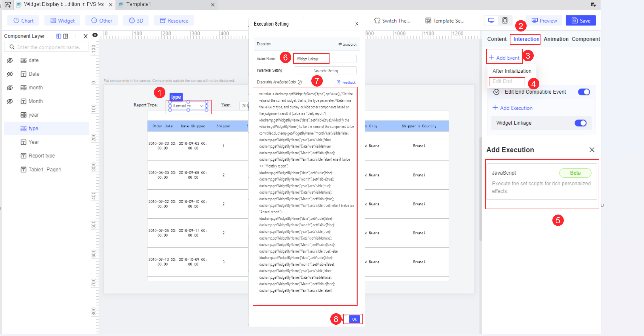Image resolution: width=644 pixels, height=336 pixels.
Task: Switch to the Component tab
Action: pyautogui.click(x=586, y=39)
